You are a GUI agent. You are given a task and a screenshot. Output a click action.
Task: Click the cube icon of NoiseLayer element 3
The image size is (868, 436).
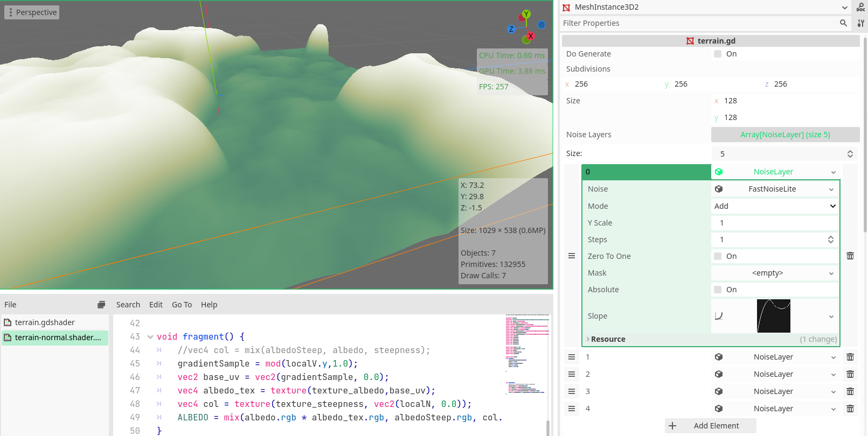tap(719, 391)
